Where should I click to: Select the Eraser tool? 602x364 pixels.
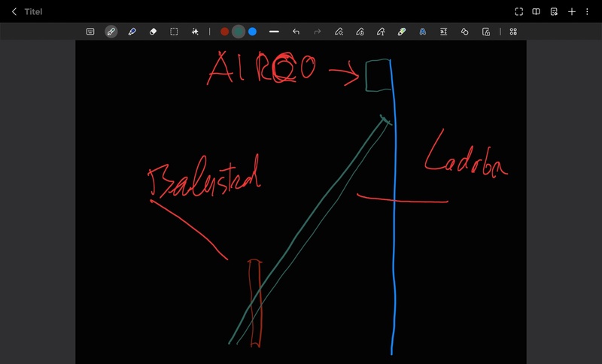pyautogui.click(x=153, y=32)
